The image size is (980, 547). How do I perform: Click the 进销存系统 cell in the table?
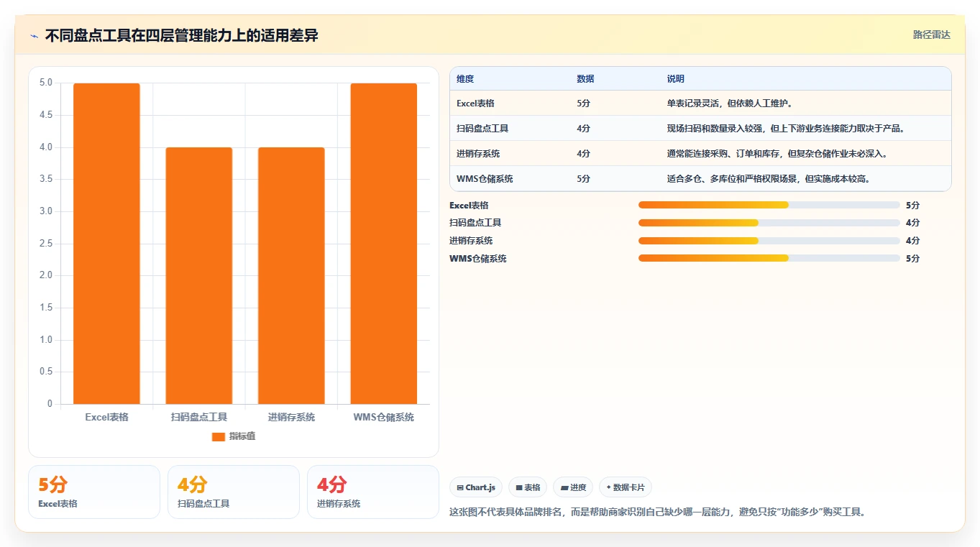tap(478, 154)
